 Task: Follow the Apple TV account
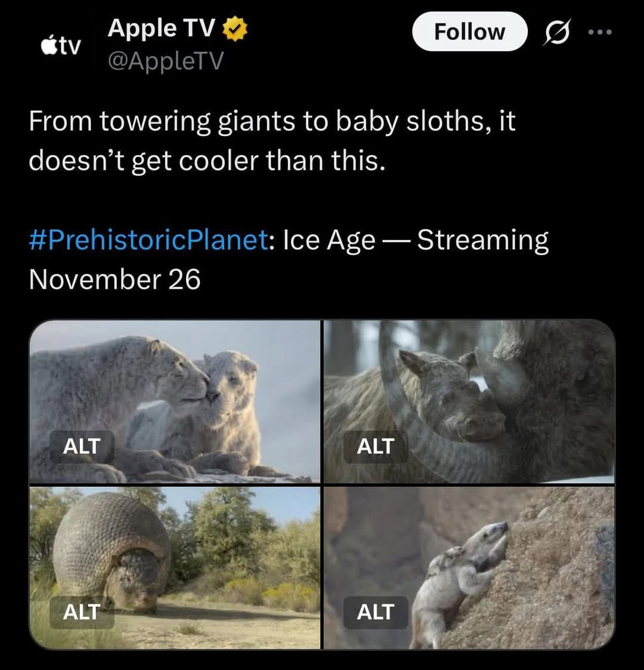(469, 32)
